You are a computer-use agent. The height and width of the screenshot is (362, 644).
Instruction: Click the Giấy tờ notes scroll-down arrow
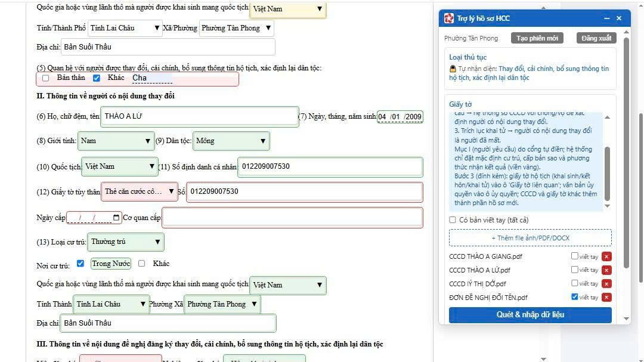[608, 206]
